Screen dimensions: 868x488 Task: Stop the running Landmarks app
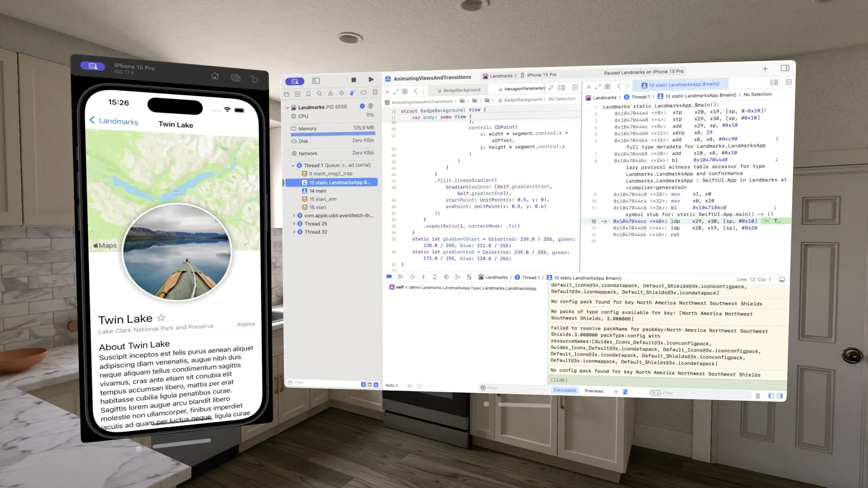tap(354, 80)
